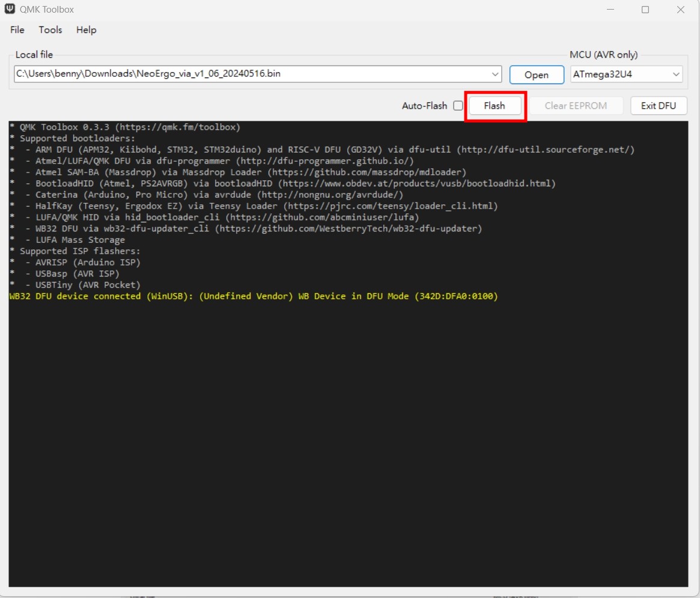Screen dimensions: 700x598
Task: Click the WB32 DFU via wb32-dfu-updater_cli line
Action: pos(246,228)
